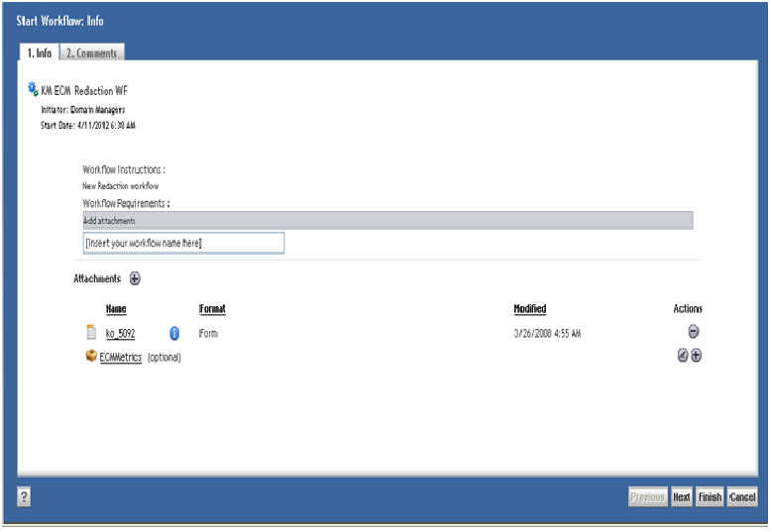Click the (optional) label beside ECMMetrics
772x532 pixels.
[x=165, y=358]
